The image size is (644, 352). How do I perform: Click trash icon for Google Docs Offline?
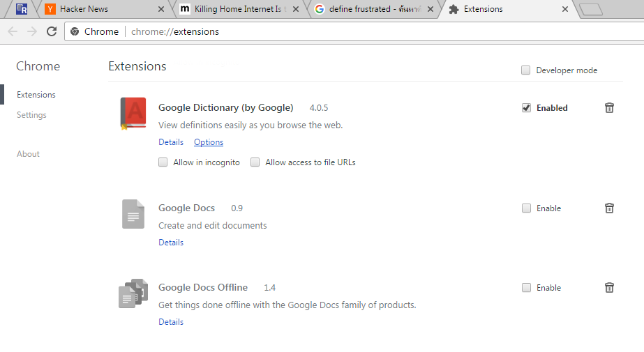609,287
